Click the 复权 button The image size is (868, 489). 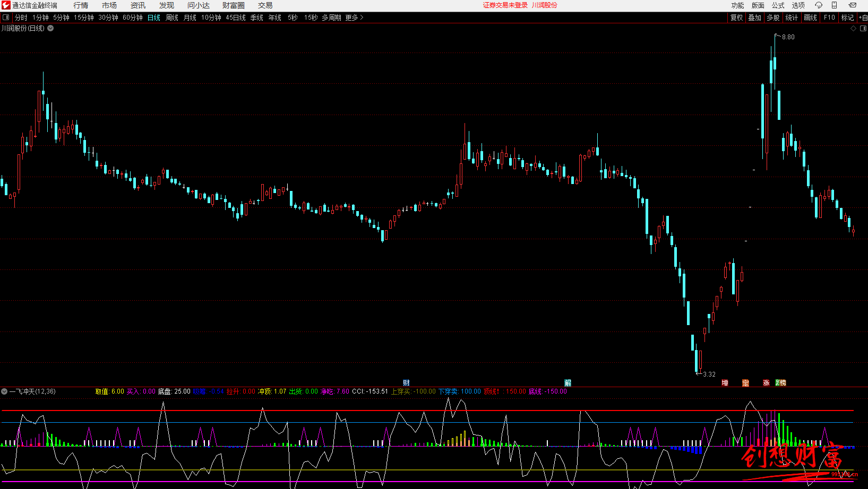(x=736, y=18)
